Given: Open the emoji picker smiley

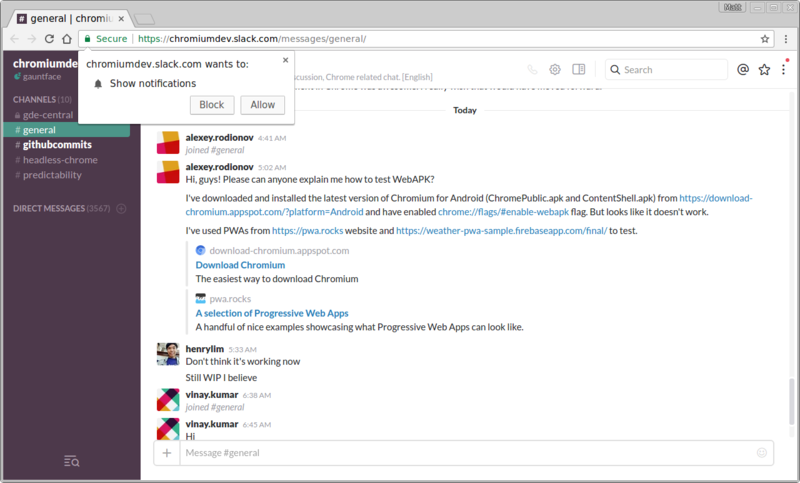Looking at the screenshot, I should click(x=762, y=452).
